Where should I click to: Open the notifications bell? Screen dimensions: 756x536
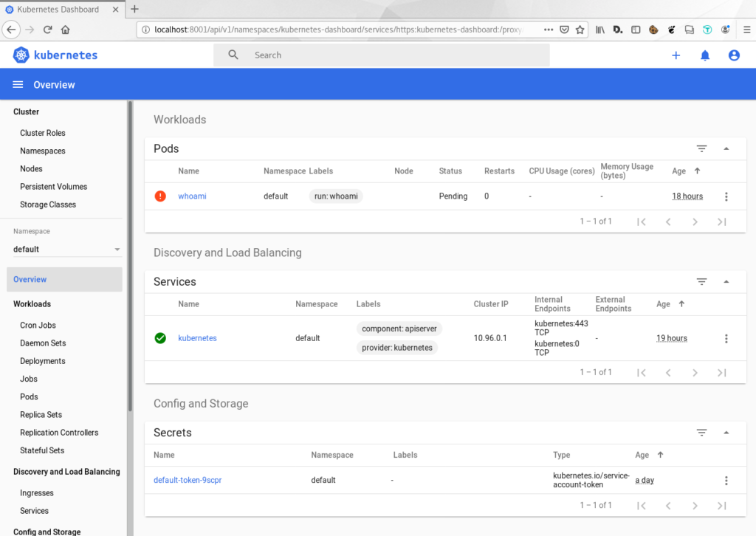(705, 55)
